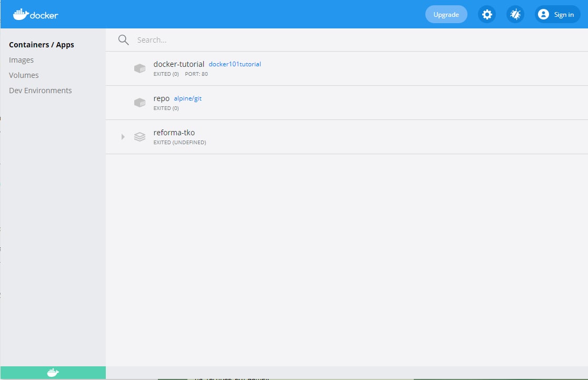Click the Docker whale logo in header
588x380 pixels.
coord(36,14)
